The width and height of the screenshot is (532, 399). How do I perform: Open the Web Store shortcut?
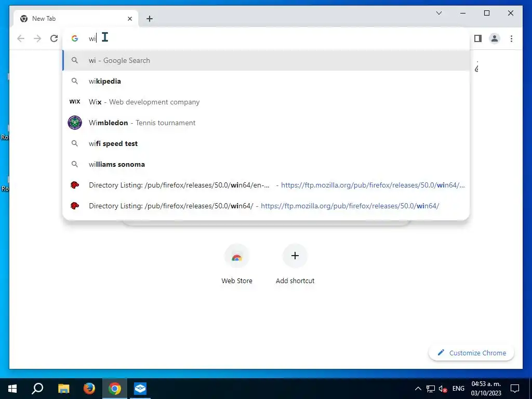[x=237, y=264]
